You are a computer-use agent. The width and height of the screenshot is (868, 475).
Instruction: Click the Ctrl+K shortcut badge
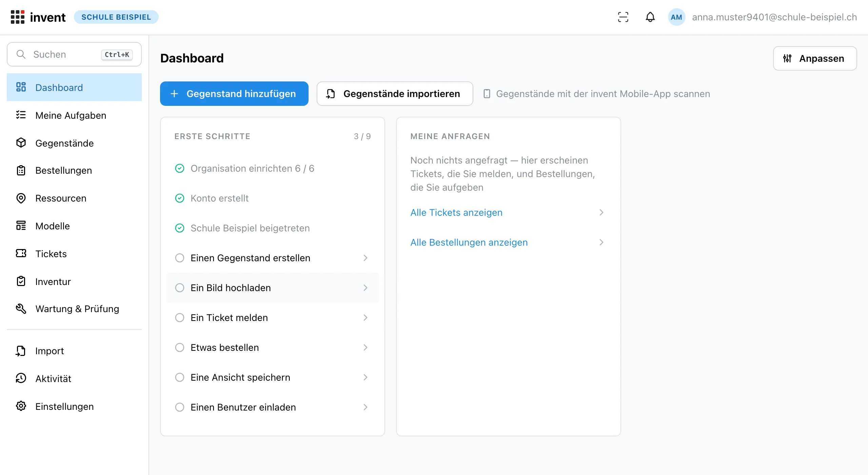click(117, 54)
